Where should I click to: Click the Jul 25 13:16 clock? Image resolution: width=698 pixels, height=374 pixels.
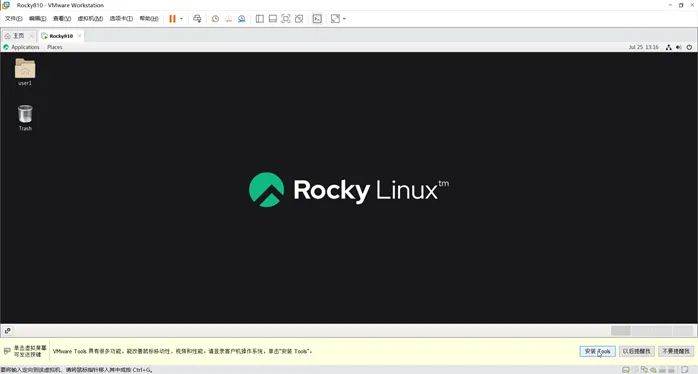(643, 47)
